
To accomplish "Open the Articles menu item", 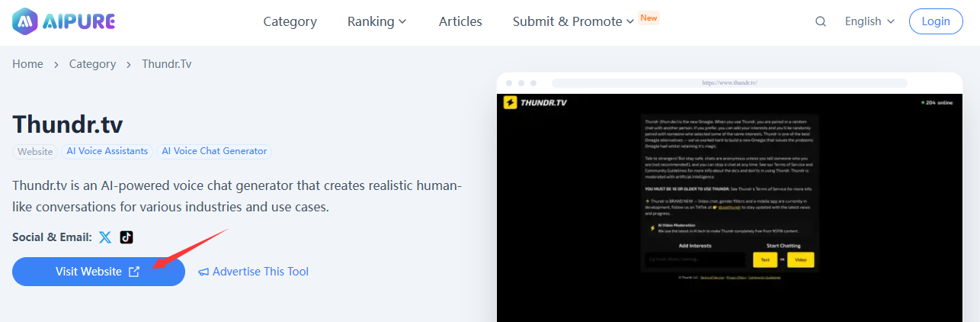I will pos(460,21).
